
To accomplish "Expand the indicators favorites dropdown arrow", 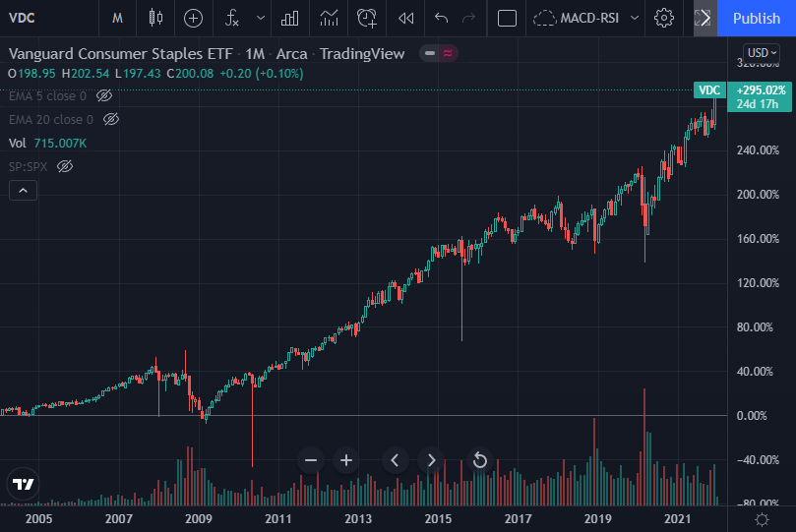I will pyautogui.click(x=261, y=19).
